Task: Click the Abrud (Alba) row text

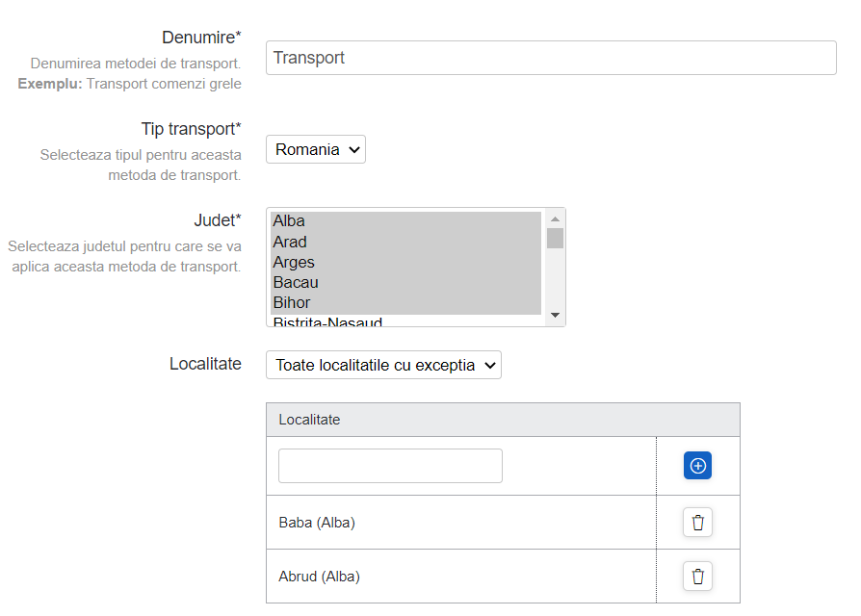Action: pos(319,577)
